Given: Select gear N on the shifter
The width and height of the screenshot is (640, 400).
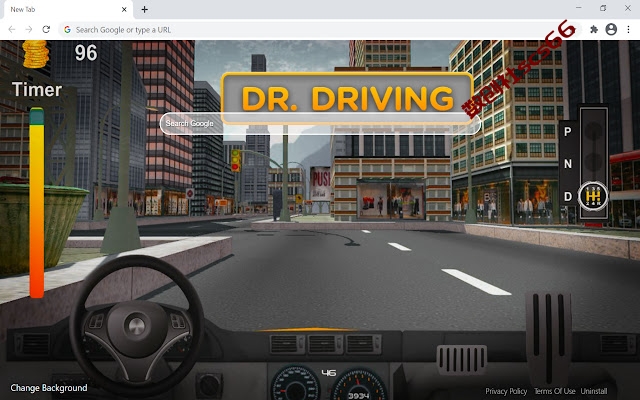Looking at the screenshot, I should [x=568, y=164].
